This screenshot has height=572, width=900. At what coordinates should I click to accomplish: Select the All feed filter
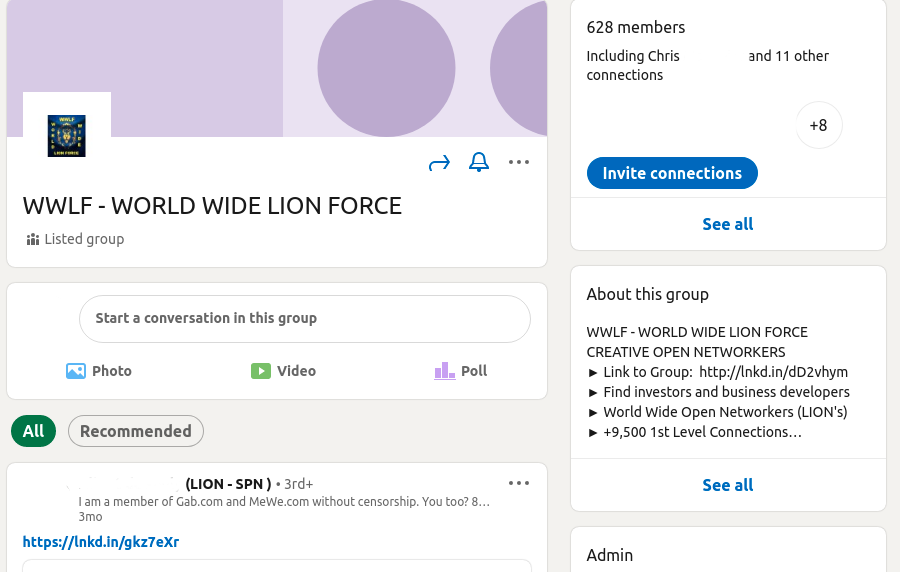coord(33,431)
